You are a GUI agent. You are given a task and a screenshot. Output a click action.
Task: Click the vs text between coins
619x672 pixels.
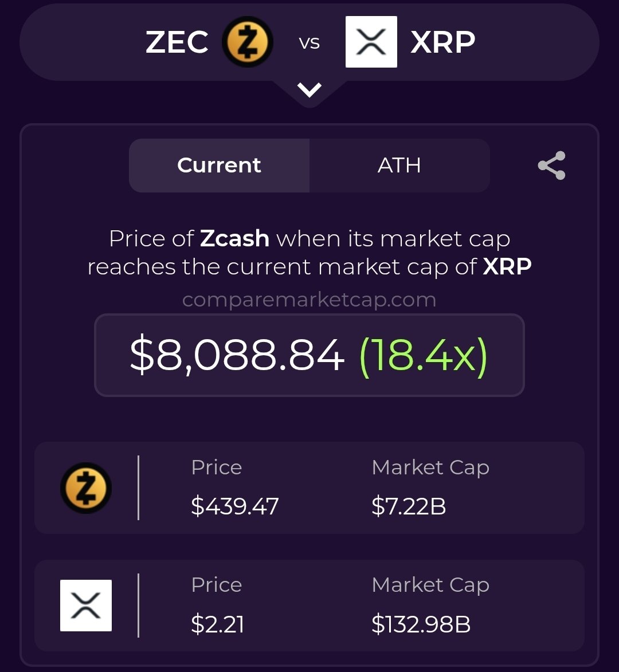(309, 43)
